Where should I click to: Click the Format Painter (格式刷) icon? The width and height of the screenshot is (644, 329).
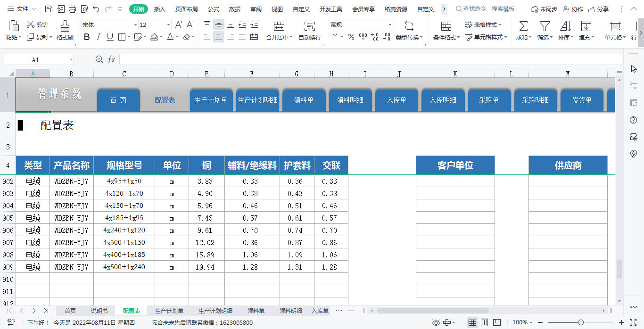(x=65, y=26)
